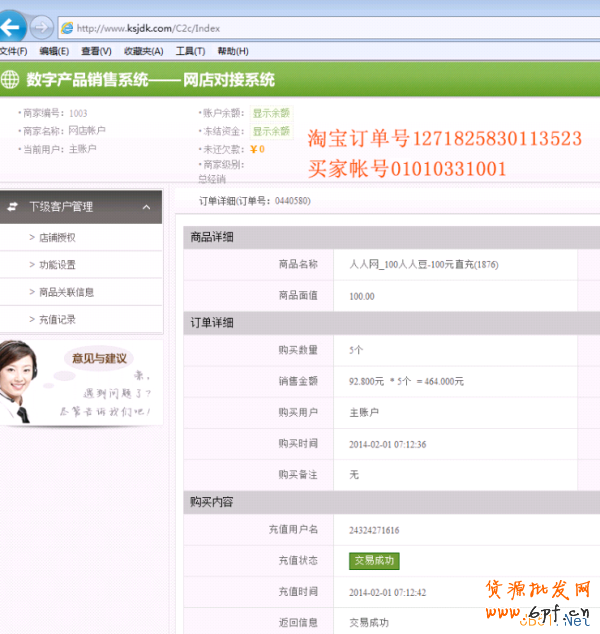Viewport: 600px width, 634px height.
Task: Click the swap-arrows icon beside 下级客户管理
Action: click(13, 207)
